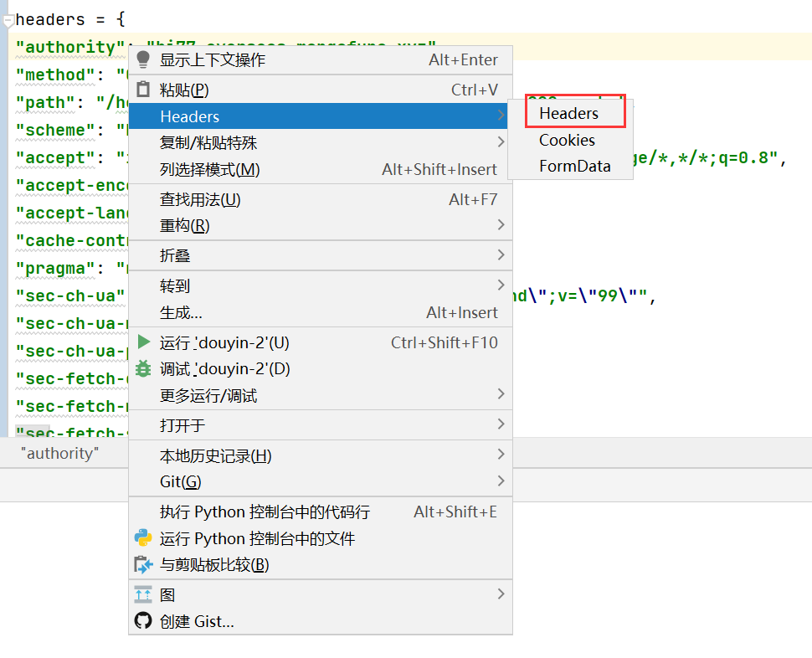Expand the 折叠 submenu arrow
This screenshot has width=812, height=658.
(x=501, y=255)
